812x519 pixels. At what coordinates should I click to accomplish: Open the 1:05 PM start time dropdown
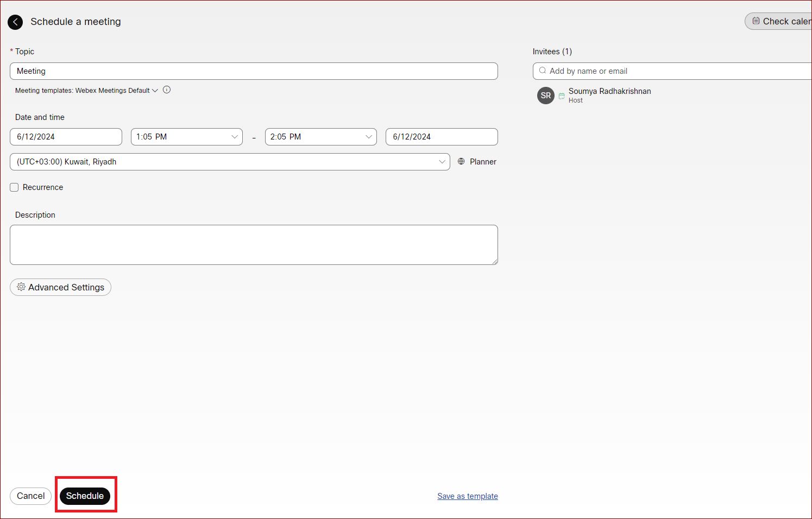pyautogui.click(x=186, y=137)
